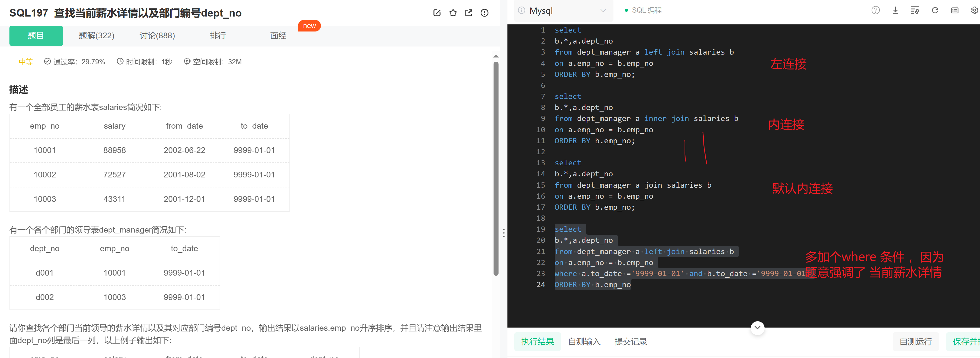980x358 pixels.
Task: Click the 描述 heading
Action: [19, 90]
